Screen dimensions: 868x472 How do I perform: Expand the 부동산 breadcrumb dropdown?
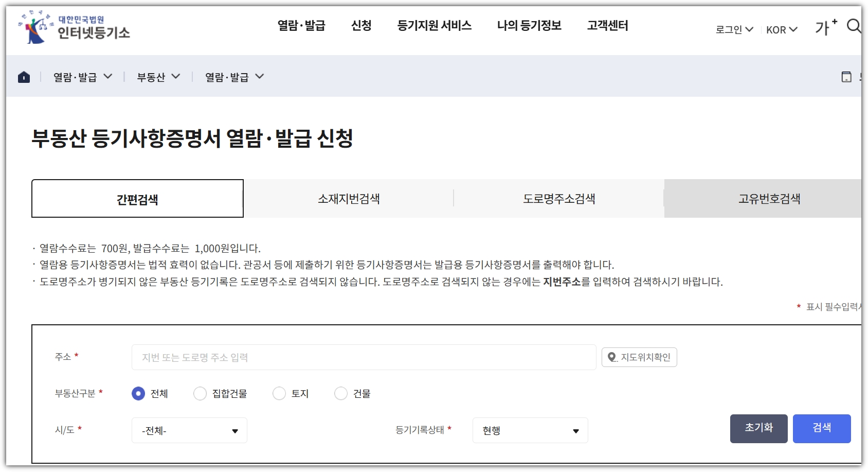[158, 76]
